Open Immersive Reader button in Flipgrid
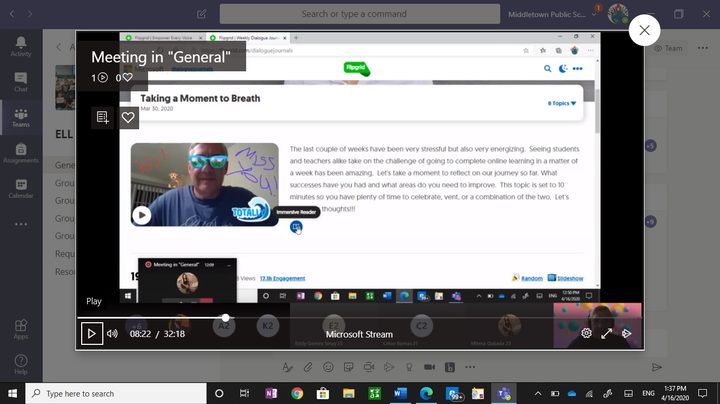 click(296, 226)
